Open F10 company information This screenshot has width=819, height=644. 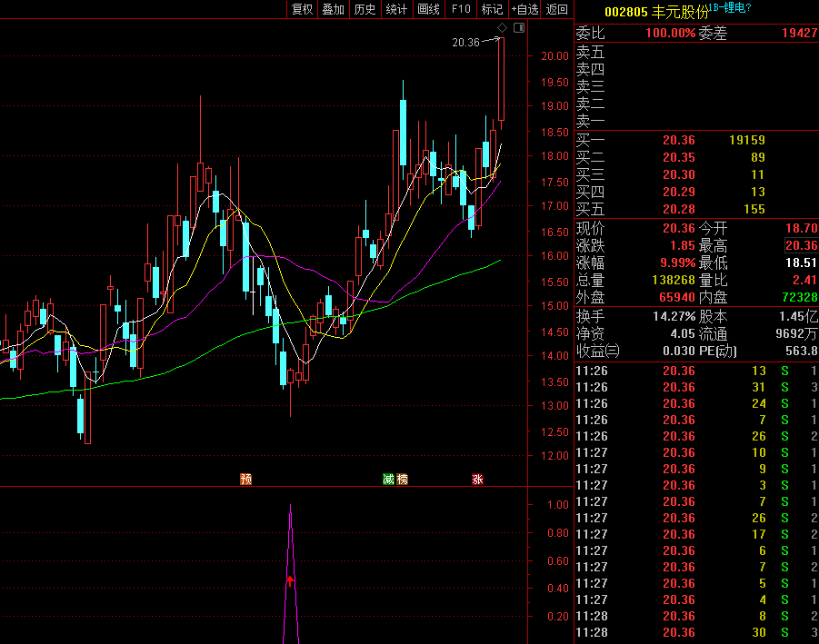tap(461, 9)
